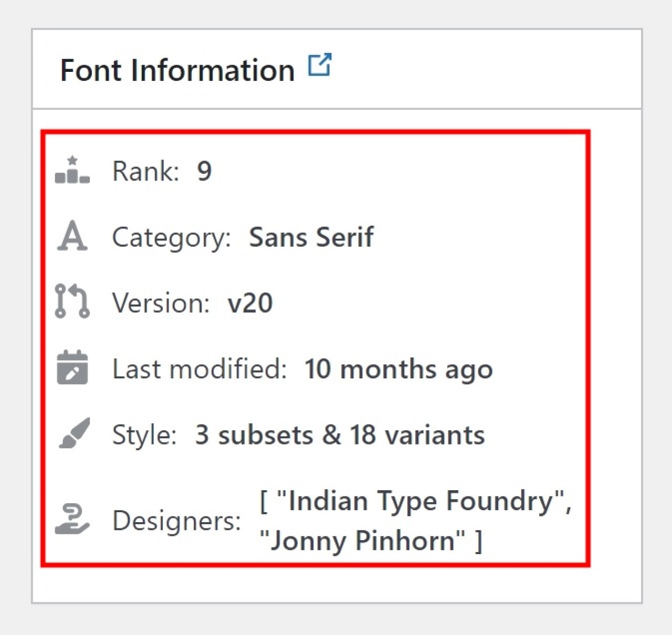Open the external link icon beside Font Information
Viewport: 672px width, 635px height.
pyautogui.click(x=321, y=64)
